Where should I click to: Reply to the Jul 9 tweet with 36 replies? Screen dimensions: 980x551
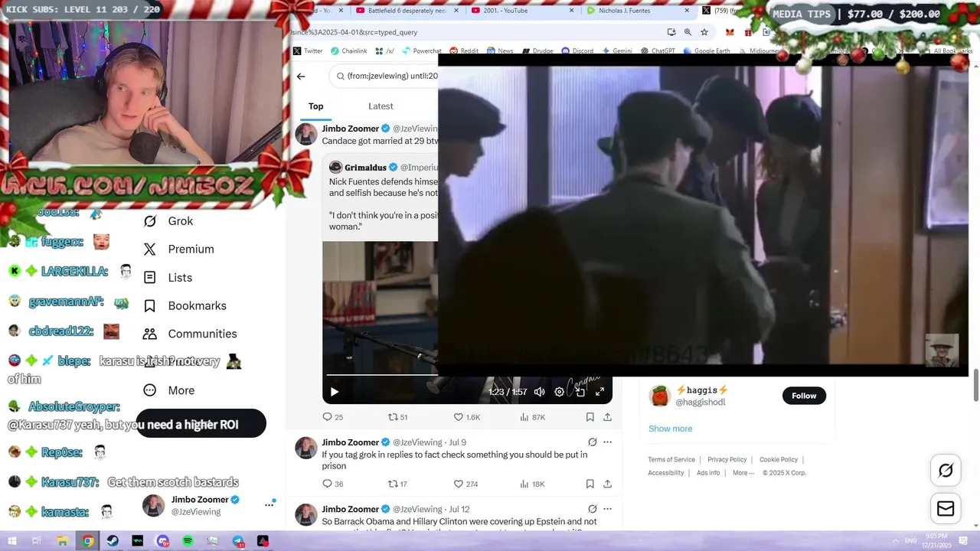332,484
